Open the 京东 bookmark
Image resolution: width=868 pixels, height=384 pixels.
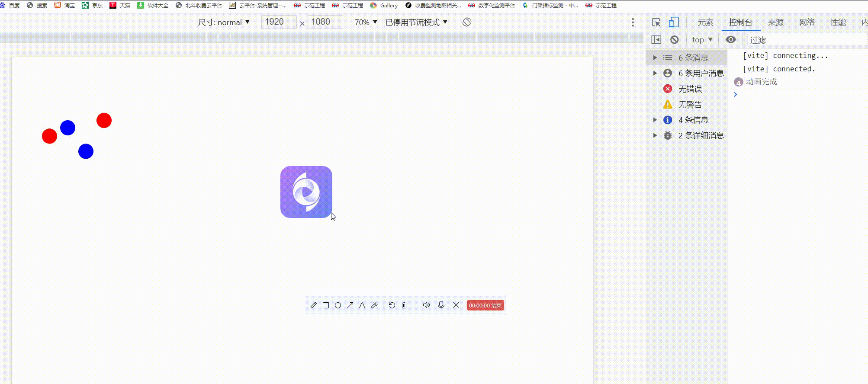click(x=92, y=5)
